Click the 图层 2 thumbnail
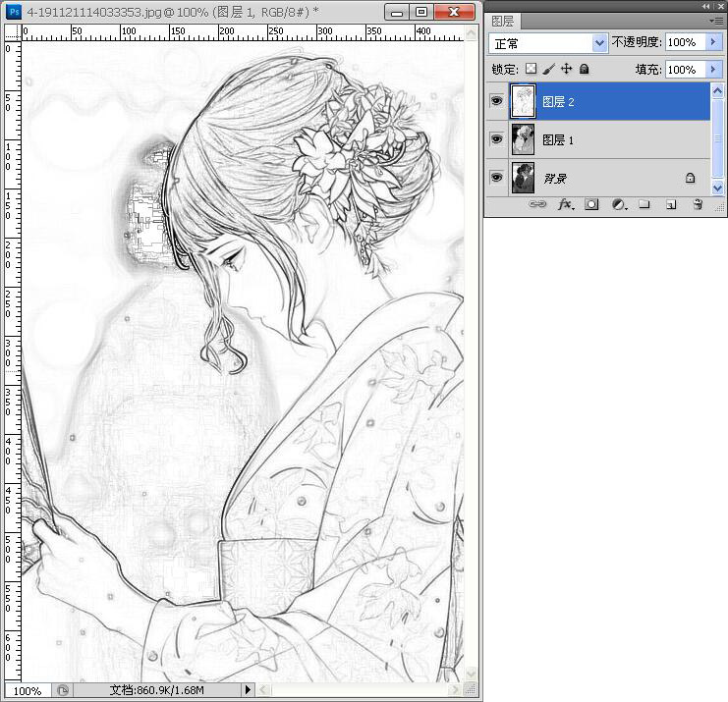The width and height of the screenshot is (728, 702). click(x=523, y=101)
